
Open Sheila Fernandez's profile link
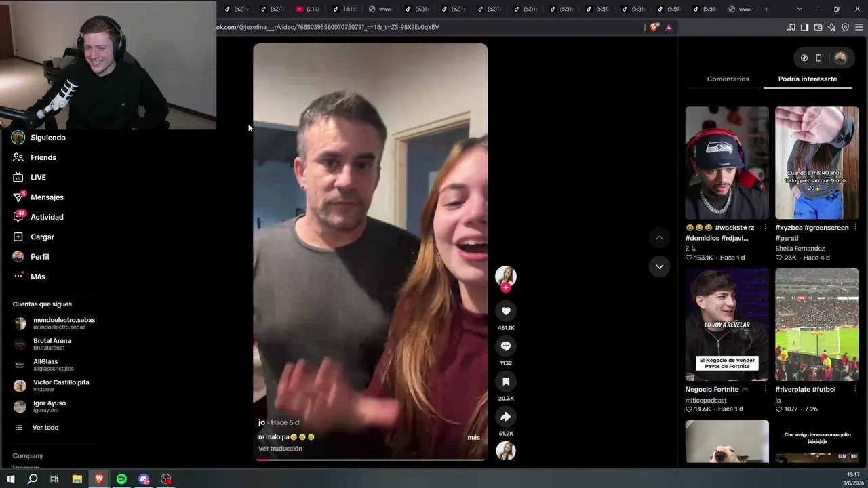click(800, 249)
